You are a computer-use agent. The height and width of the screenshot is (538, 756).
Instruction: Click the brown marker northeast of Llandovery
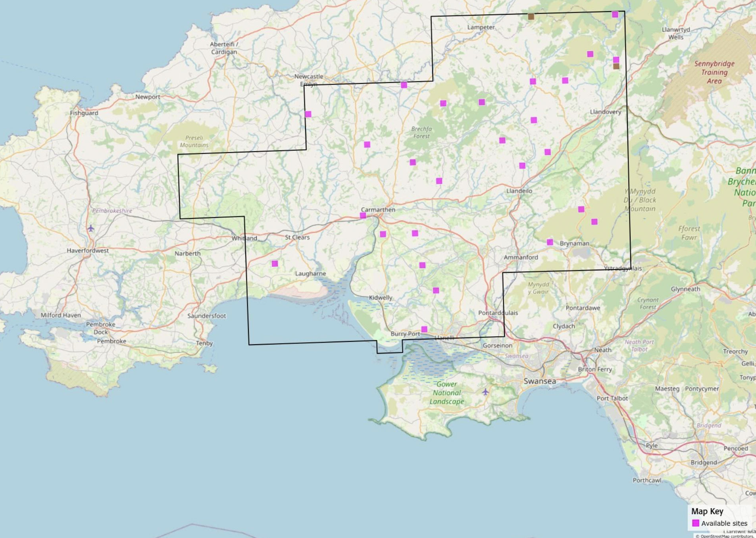(x=616, y=66)
